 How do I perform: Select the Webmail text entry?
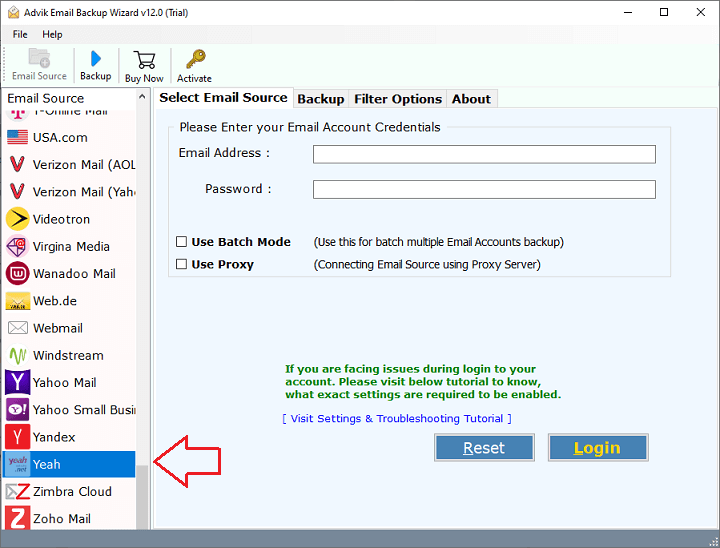tap(58, 328)
